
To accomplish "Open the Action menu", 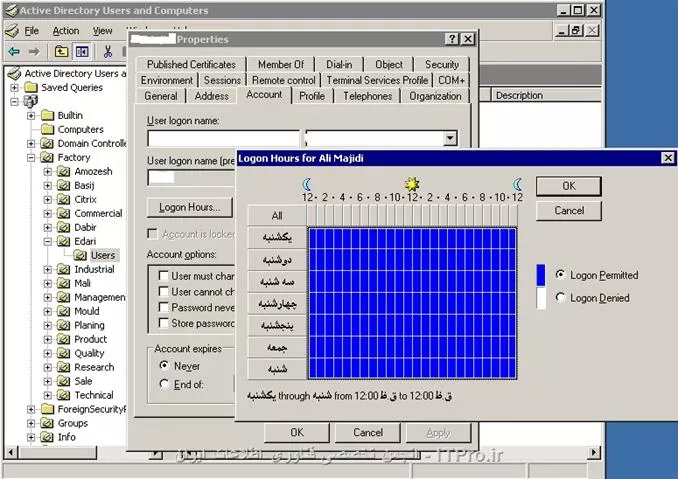I will (x=66, y=31).
